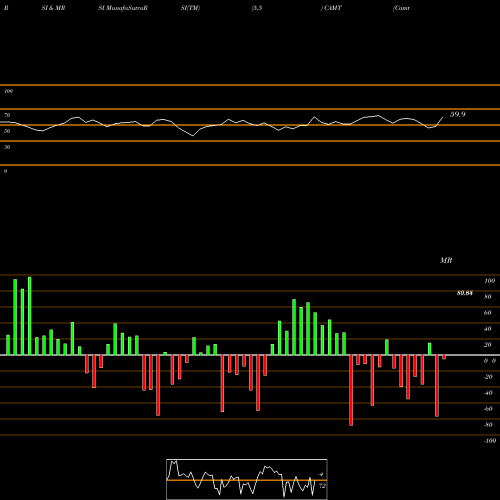The height and width of the screenshot is (500, 500).
Task: Click the RSI axis label '50'
Action: 7,131
